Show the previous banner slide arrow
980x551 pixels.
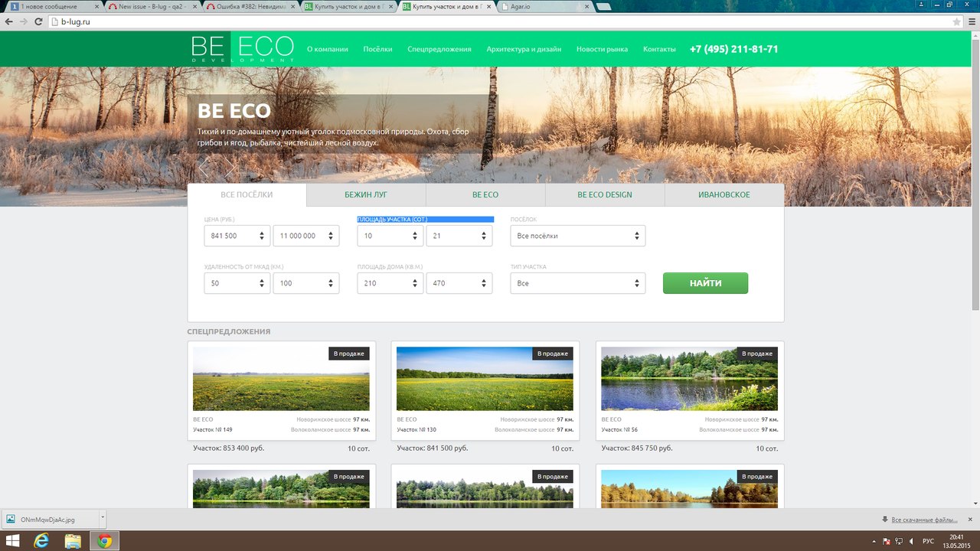point(204,168)
